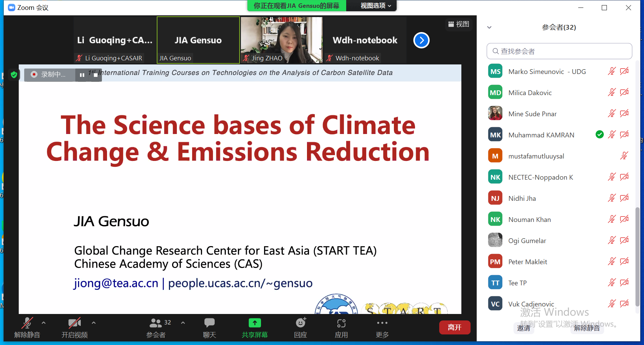Select Li Guoqing+CASAIR video thumbnail

tap(114, 40)
